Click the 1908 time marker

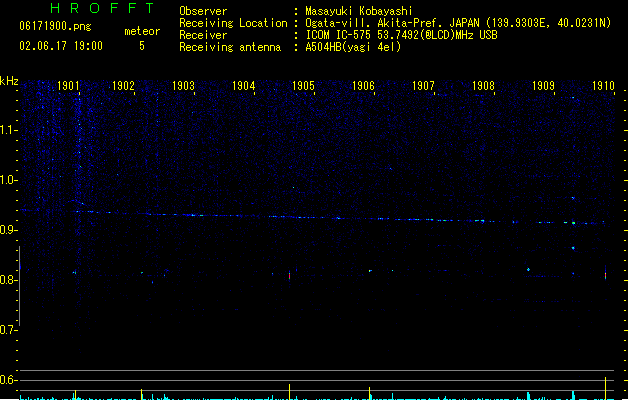(x=483, y=86)
